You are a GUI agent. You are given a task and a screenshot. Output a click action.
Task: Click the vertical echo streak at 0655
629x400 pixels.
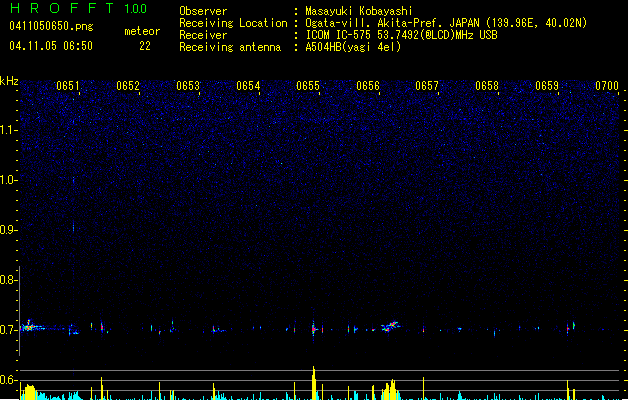click(314, 327)
